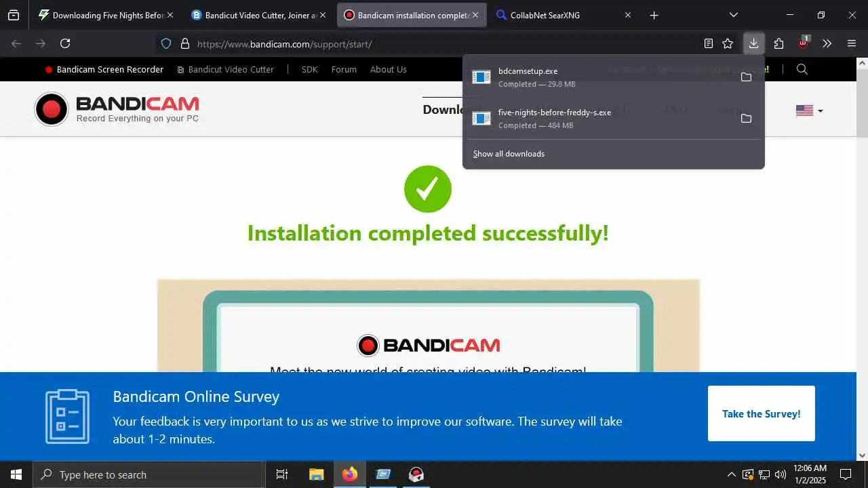The height and width of the screenshot is (488, 868).
Task: Click scrollbar down arrow
Action: coord(862,455)
